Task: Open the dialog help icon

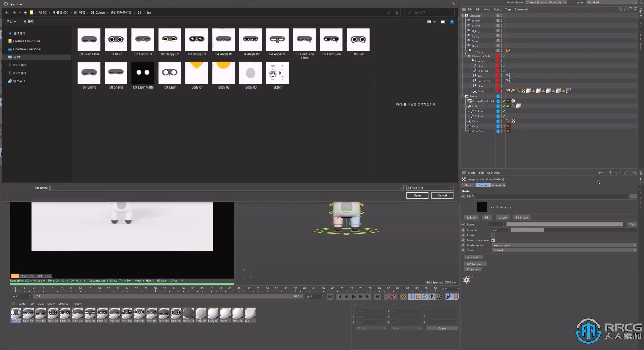Action: [452, 22]
